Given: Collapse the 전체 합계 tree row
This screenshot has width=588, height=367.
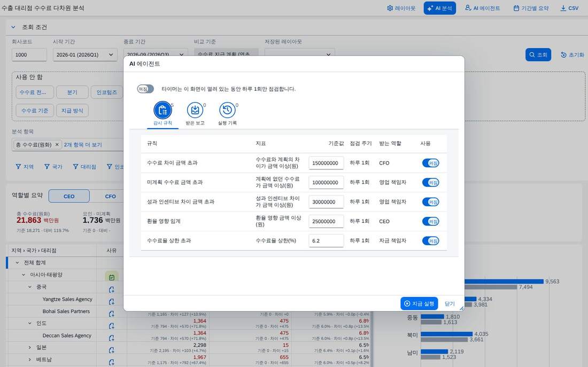Looking at the screenshot, I should coord(17,262).
